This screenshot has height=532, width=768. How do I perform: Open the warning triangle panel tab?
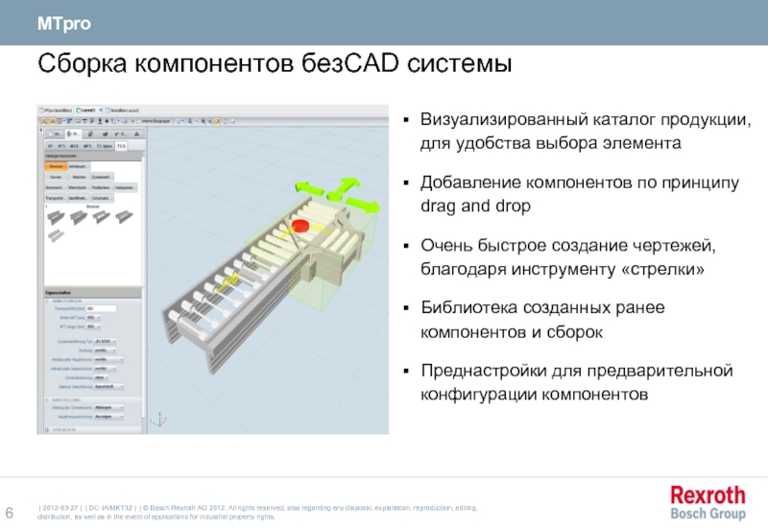point(136,133)
